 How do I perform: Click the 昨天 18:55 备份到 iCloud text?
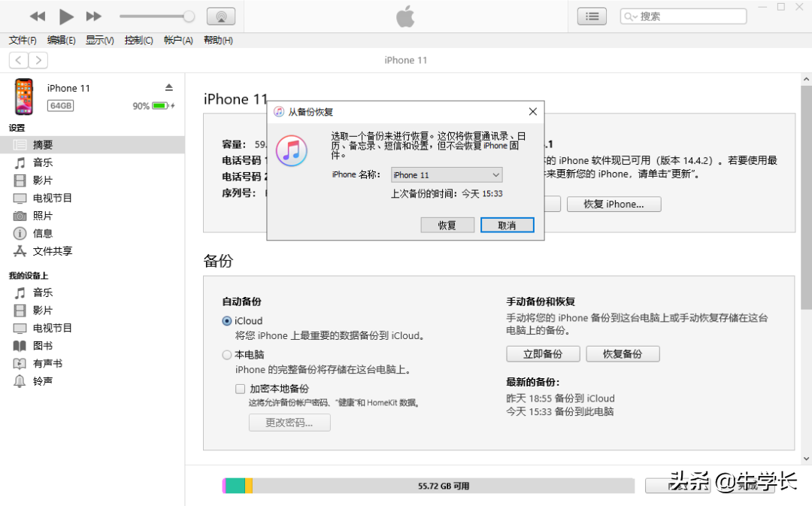(560, 398)
